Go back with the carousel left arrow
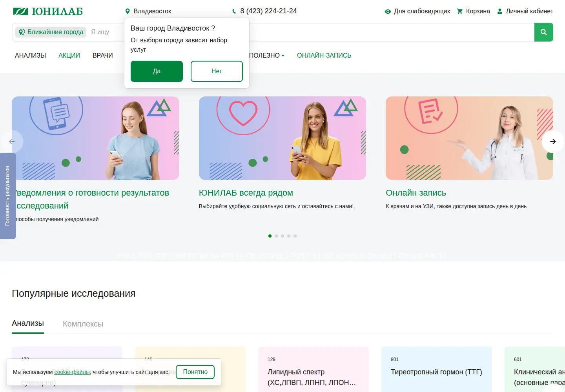 click(12, 142)
